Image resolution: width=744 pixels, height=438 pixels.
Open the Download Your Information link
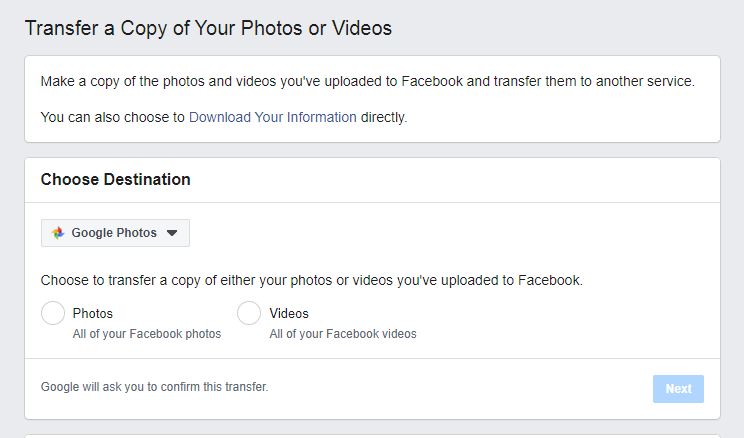click(273, 117)
